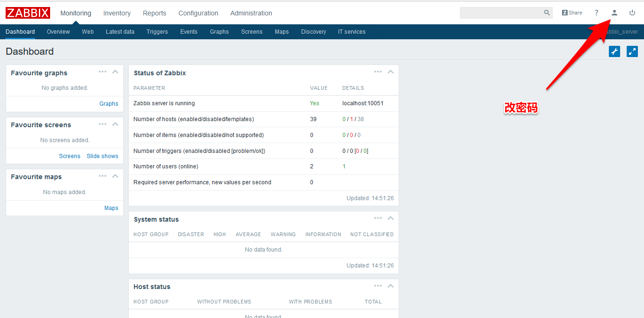Open the Configuration main menu

coord(198,13)
